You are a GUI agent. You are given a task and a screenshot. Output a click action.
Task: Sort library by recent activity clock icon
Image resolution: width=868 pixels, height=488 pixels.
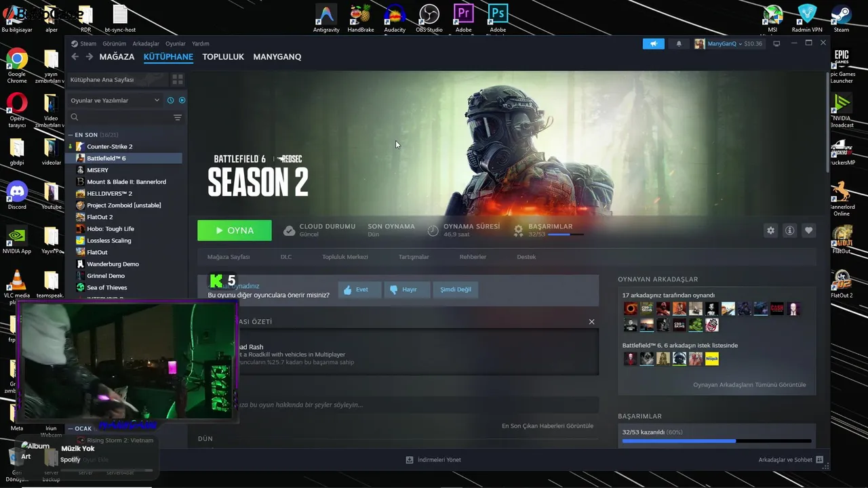(x=171, y=100)
